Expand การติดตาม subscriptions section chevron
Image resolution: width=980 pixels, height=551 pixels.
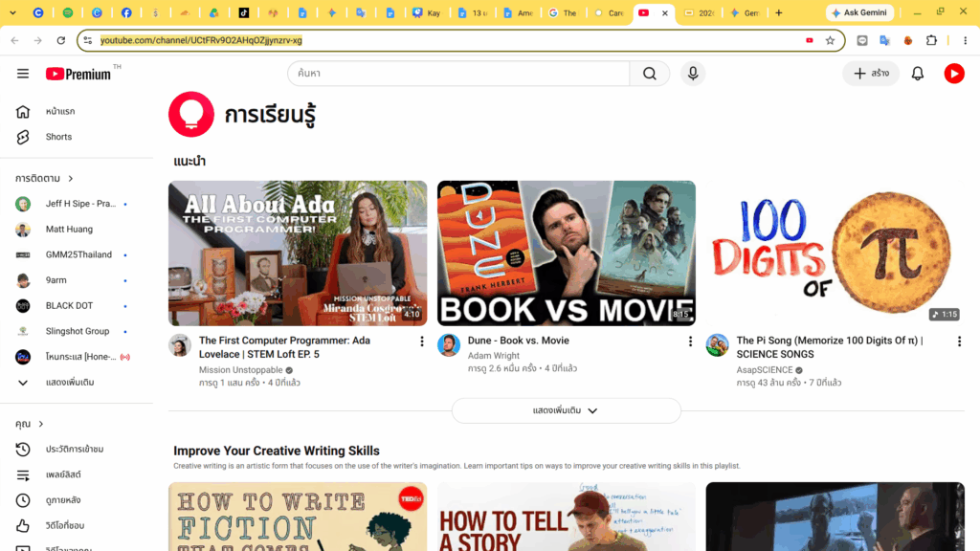click(x=71, y=179)
